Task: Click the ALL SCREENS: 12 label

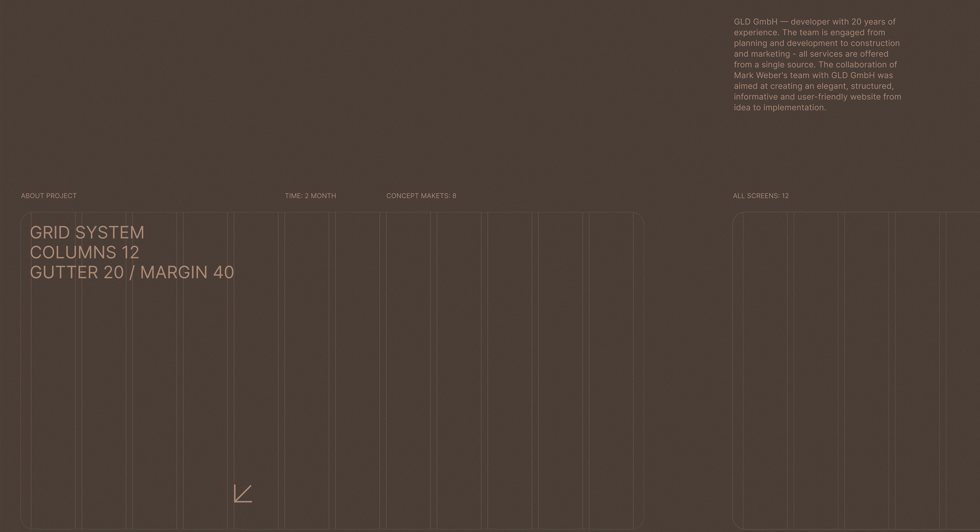Action: click(761, 196)
